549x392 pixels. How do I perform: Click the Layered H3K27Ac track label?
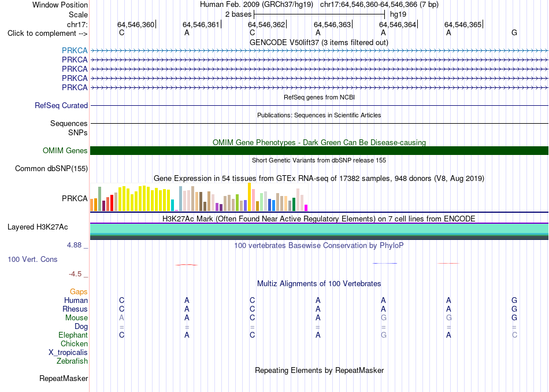coord(38,227)
